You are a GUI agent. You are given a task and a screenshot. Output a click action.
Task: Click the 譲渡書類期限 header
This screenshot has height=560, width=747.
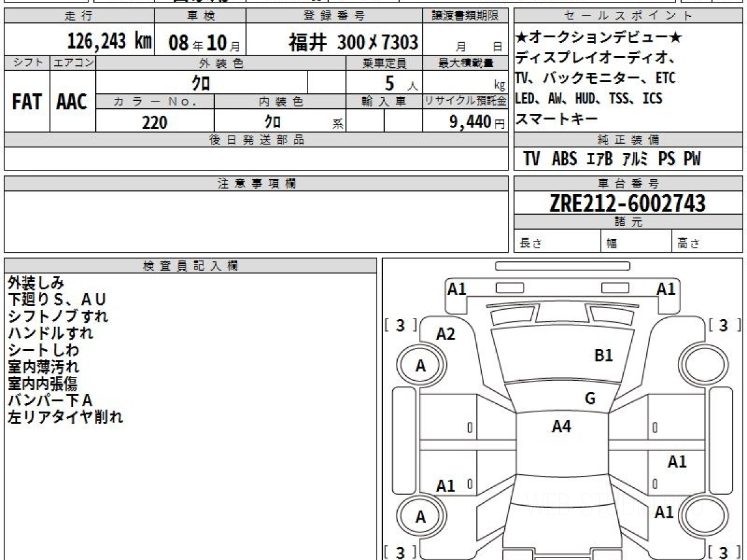point(466,16)
